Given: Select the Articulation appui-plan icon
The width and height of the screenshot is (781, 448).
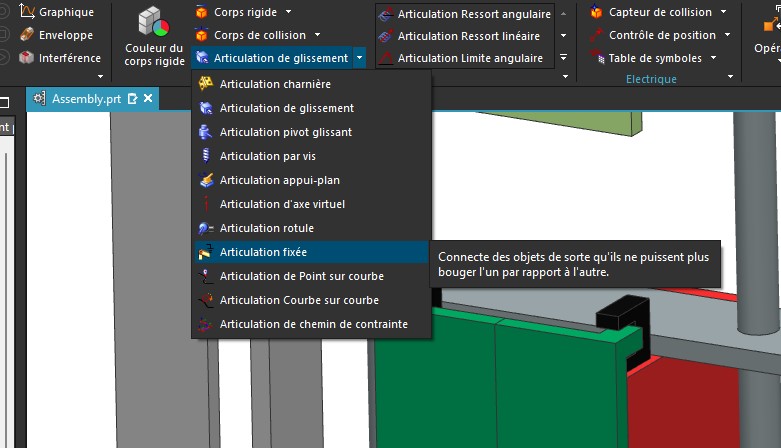Looking at the screenshot, I should tap(206, 180).
